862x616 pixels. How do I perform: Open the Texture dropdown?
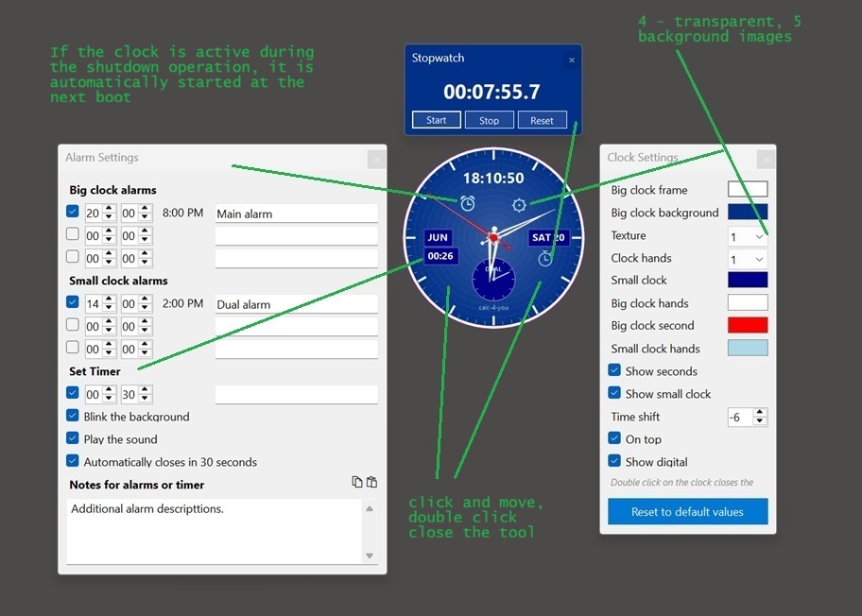tap(748, 237)
